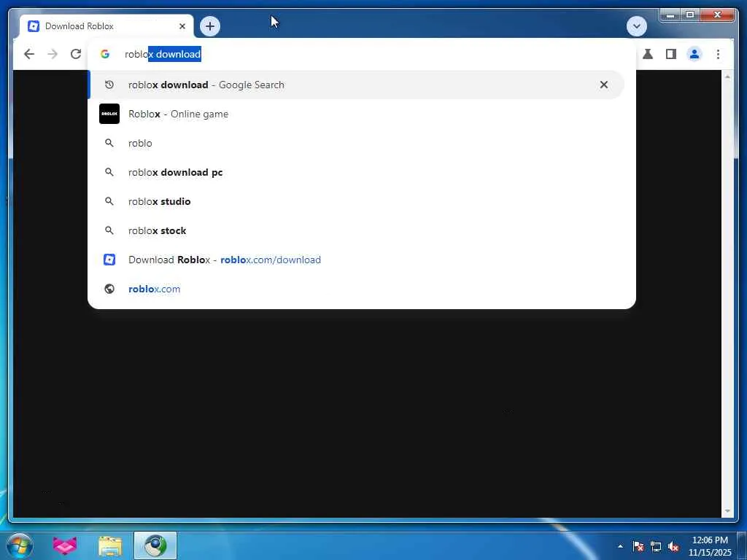Open the Windows Start menu
The image size is (747, 560).
click(20, 545)
